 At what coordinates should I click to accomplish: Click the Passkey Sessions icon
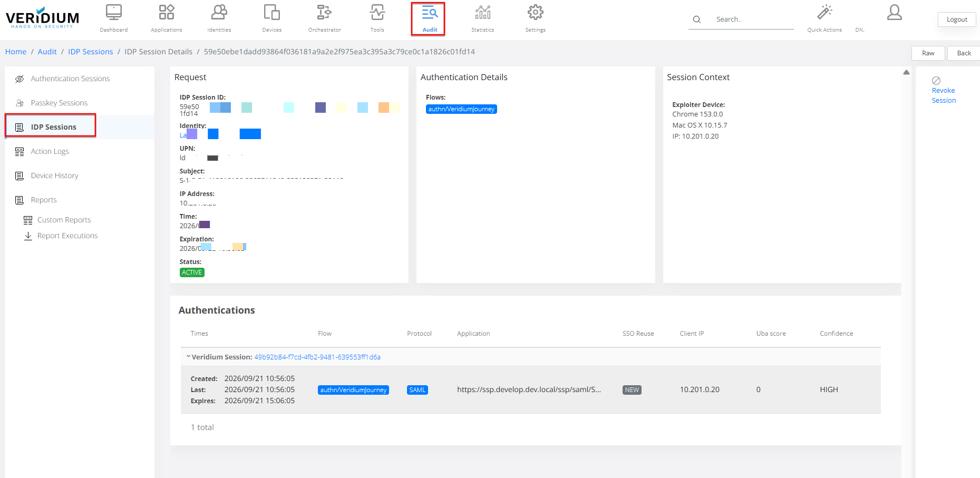(20, 103)
